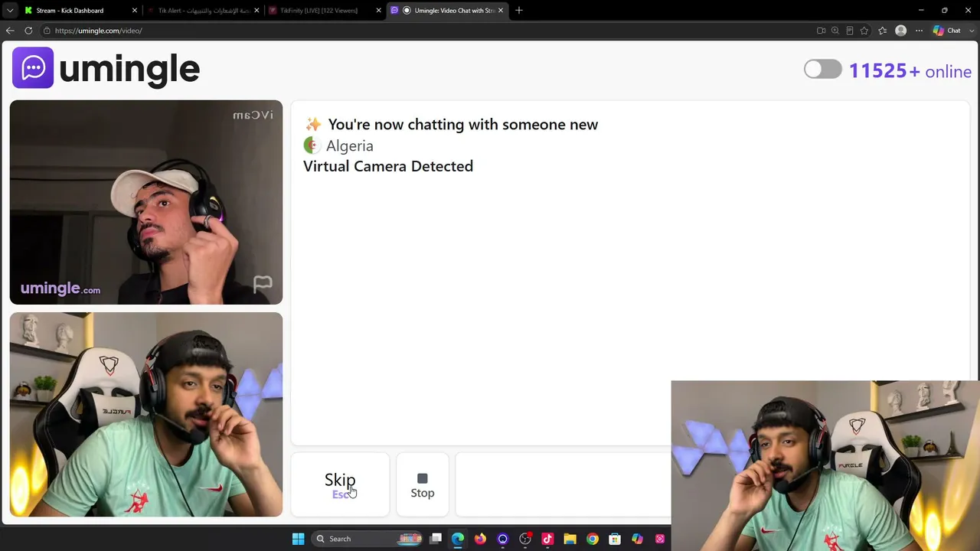View site information for umingle.com
Viewport: 980px width, 551px height.
(47, 31)
